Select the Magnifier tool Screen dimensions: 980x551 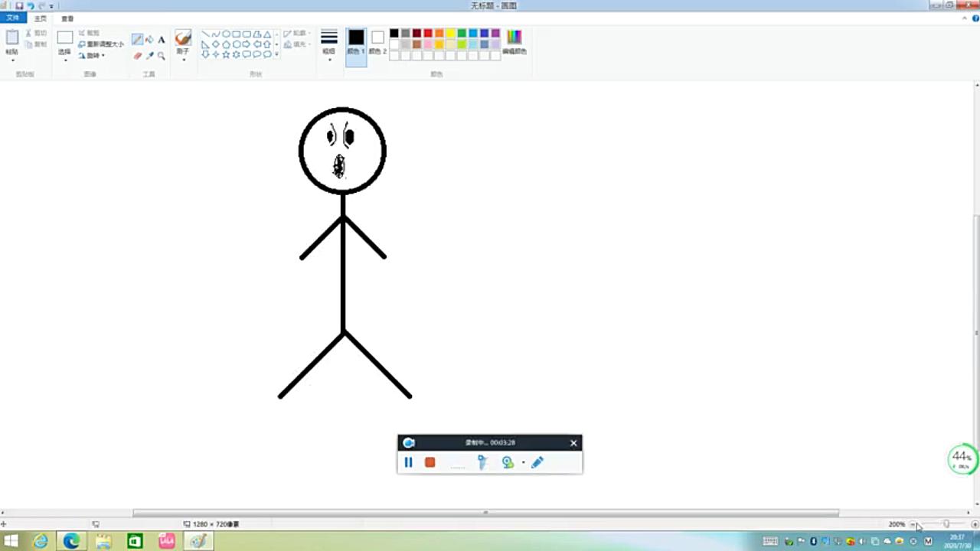[x=161, y=56]
